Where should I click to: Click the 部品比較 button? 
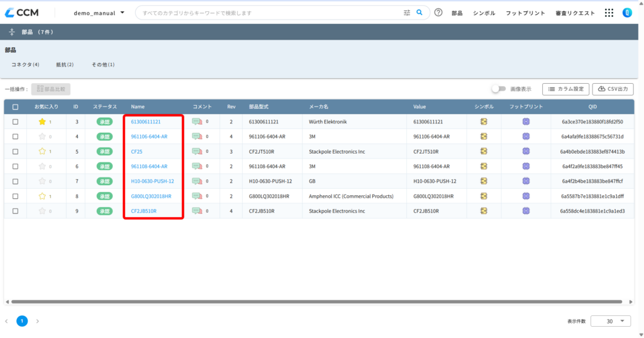point(51,89)
